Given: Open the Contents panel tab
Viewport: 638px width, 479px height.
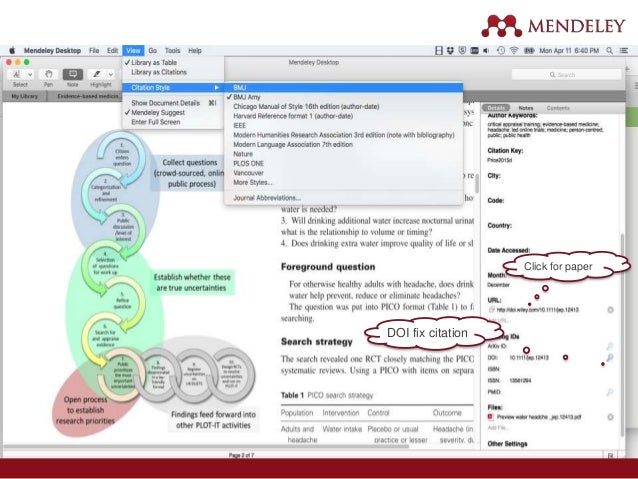Looking at the screenshot, I should pyautogui.click(x=558, y=108).
